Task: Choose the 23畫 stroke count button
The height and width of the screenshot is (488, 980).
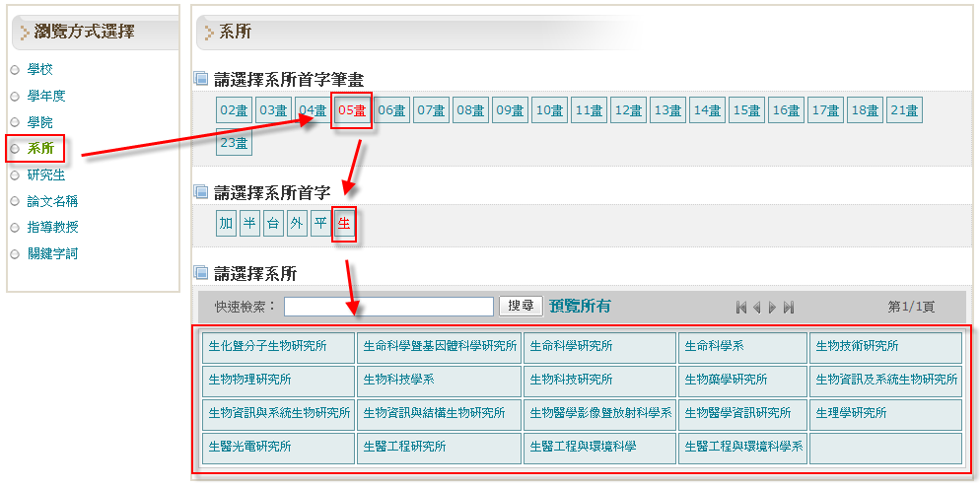Action: (234, 143)
